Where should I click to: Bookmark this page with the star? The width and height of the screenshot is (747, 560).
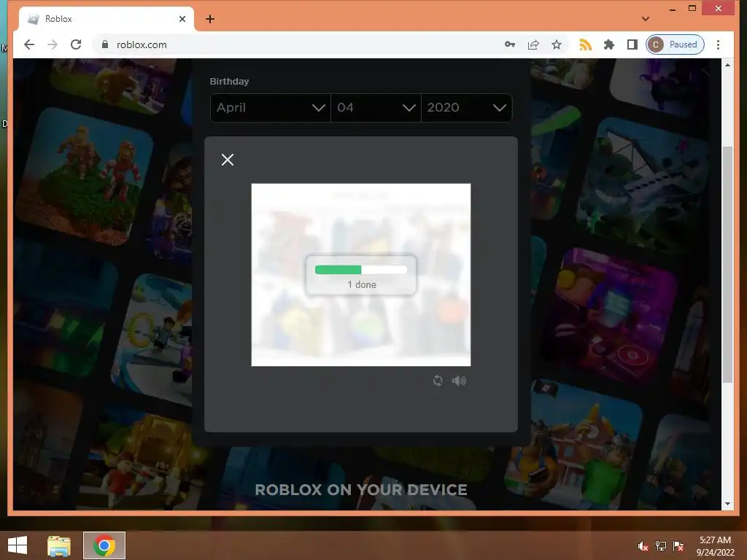[557, 44]
